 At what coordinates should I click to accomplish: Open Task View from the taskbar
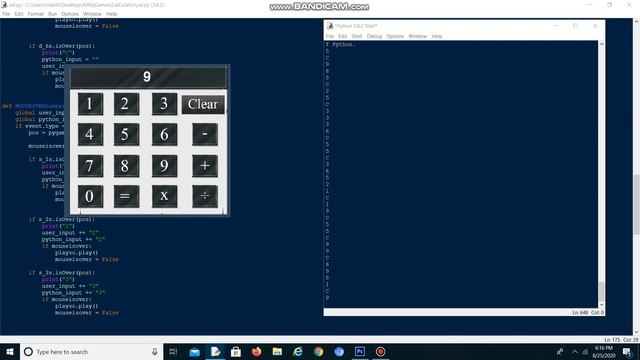click(x=173, y=352)
